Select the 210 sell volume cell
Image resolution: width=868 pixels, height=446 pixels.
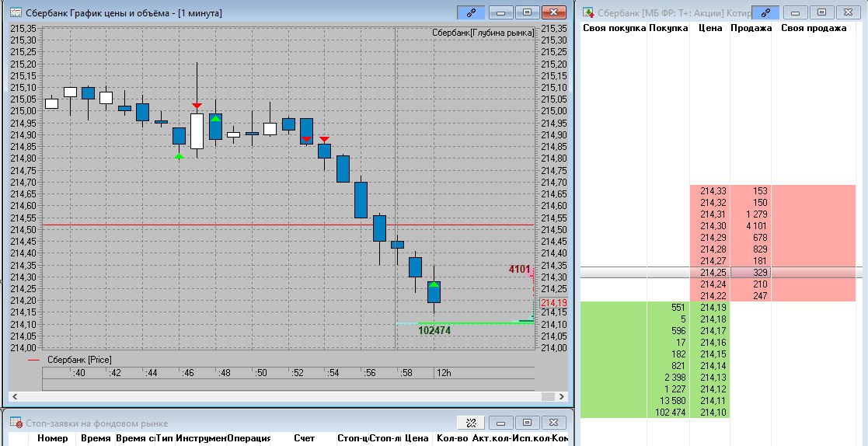[x=751, y=284]
